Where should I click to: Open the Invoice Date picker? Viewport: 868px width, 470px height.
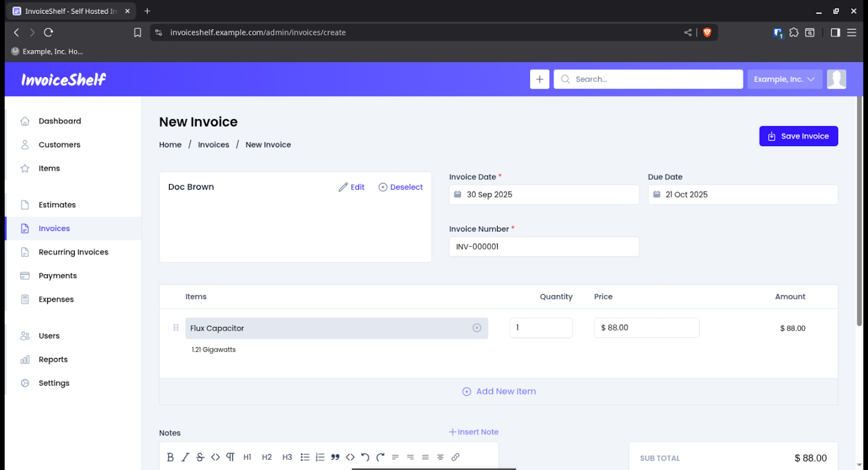pyautogui.click(x=543, y=194)
